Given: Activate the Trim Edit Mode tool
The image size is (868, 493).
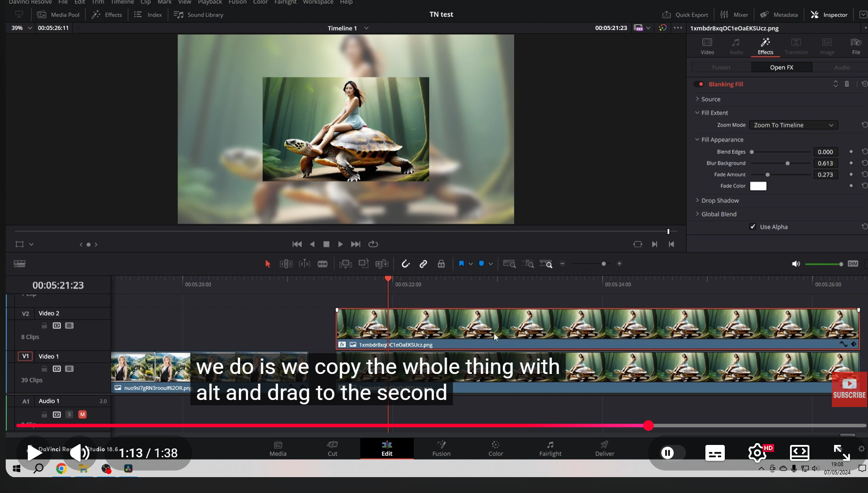Looking at the screenshot, I should point(286,264).
